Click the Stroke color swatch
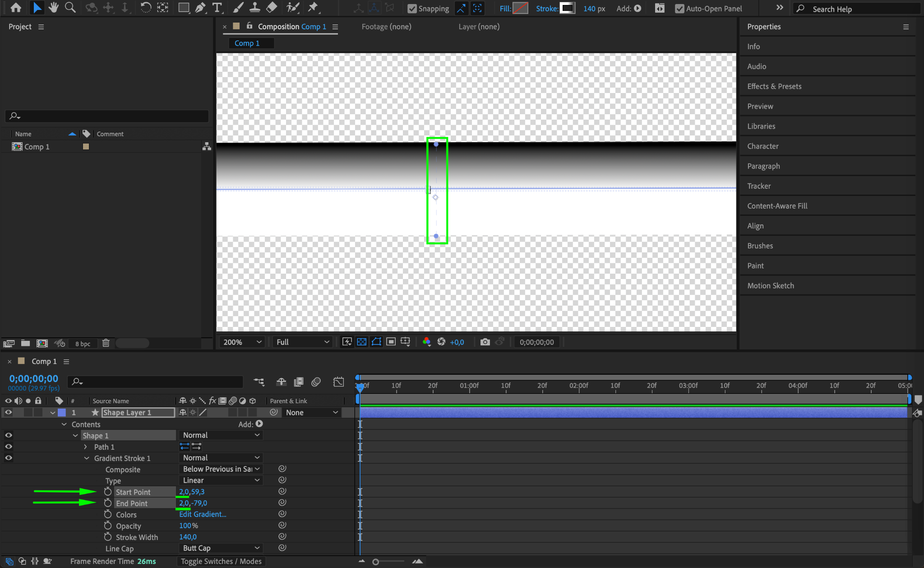 [x=567, y=8]
